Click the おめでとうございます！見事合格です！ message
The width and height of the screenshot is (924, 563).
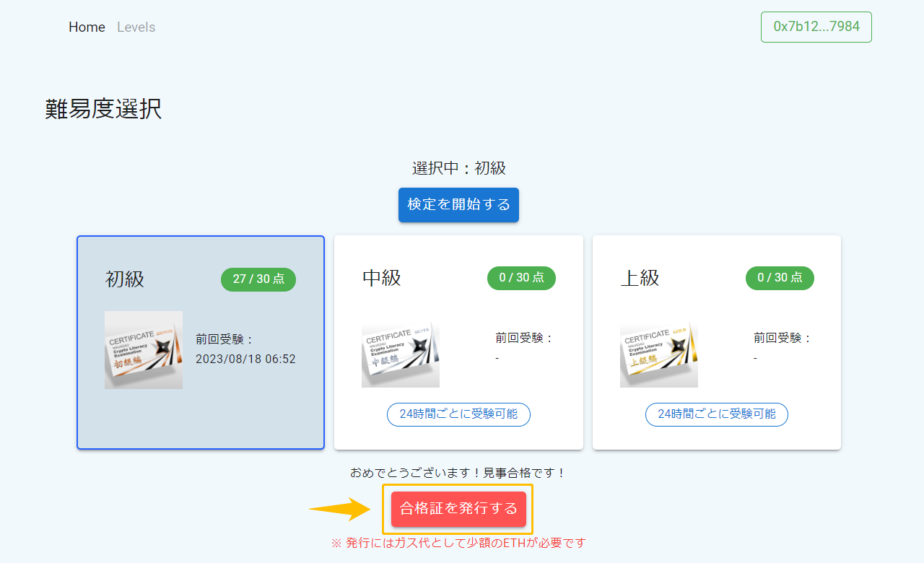click(458, 473)
